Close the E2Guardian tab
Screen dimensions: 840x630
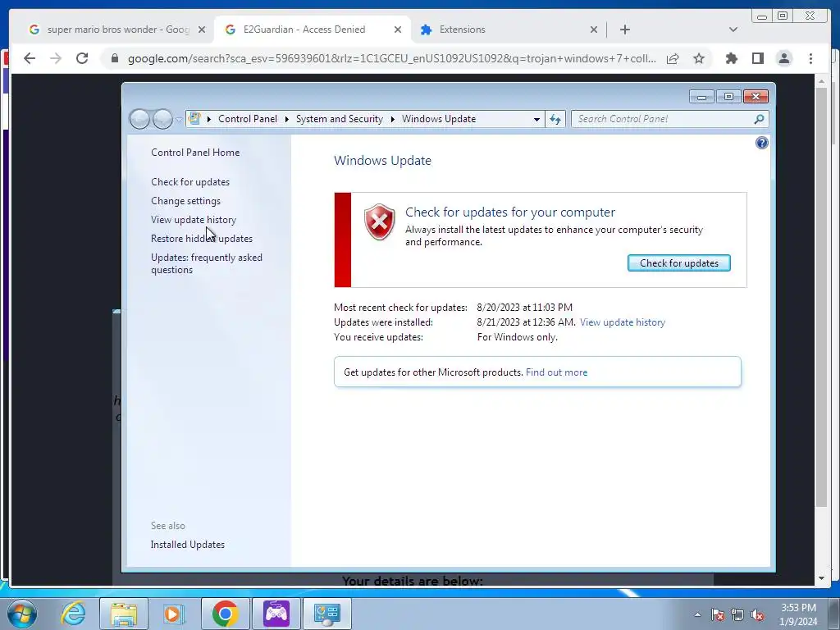[398, 30]
